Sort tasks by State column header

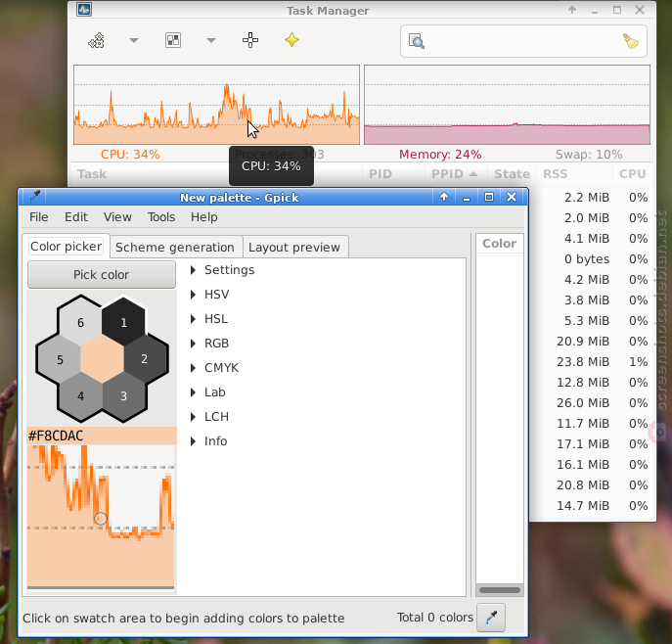pos(512,174)
